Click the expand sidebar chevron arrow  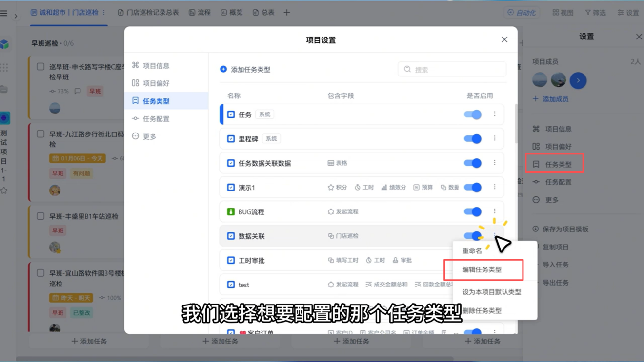[x=16, y=16]
